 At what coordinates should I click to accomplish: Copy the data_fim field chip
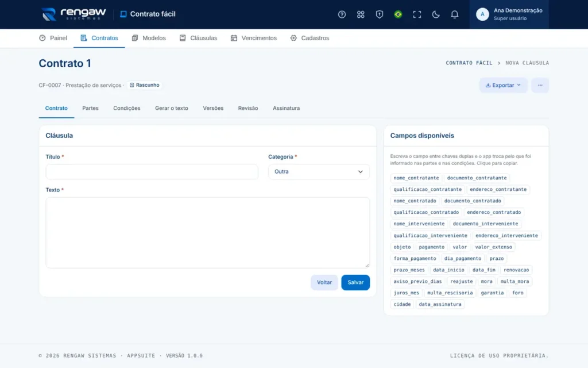point(483,270)
